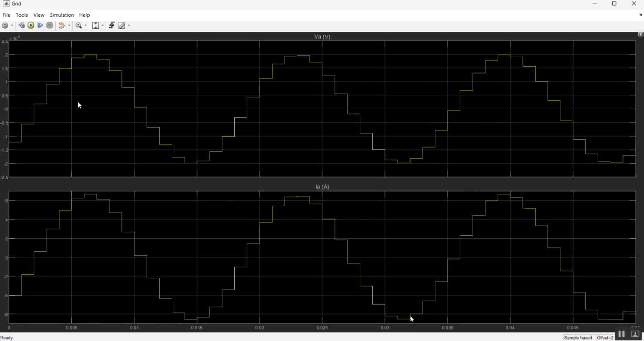Click the Help menu
This screenshot has width=644, height=341.
tap(85, 15)
